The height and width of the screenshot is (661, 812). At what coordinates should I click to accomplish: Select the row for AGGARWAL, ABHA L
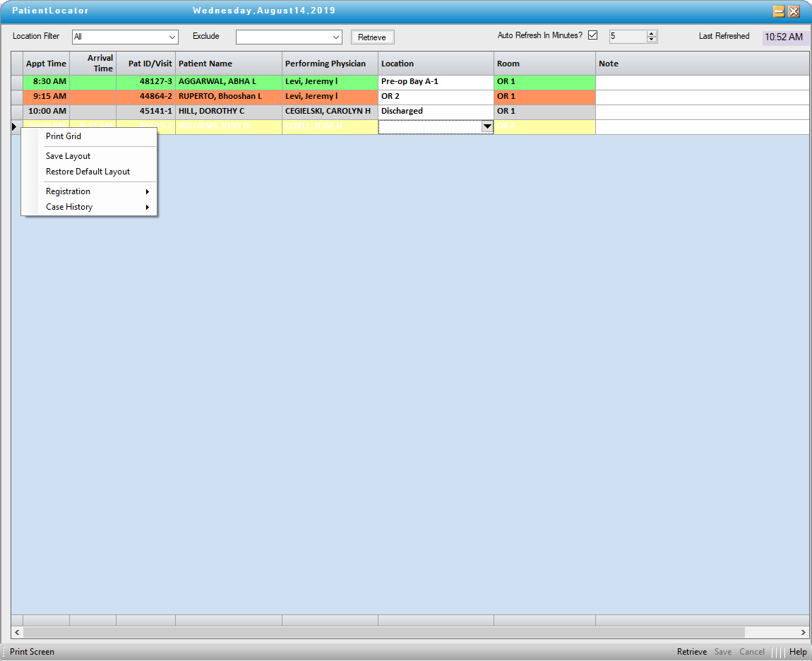[x=217, y=82]
